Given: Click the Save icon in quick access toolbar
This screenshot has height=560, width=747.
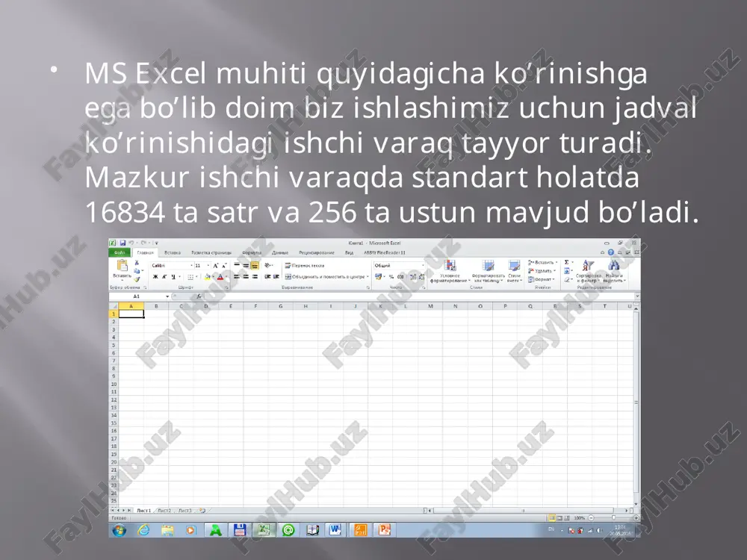Looking at the screenshot, I should [x=123, y=243].
